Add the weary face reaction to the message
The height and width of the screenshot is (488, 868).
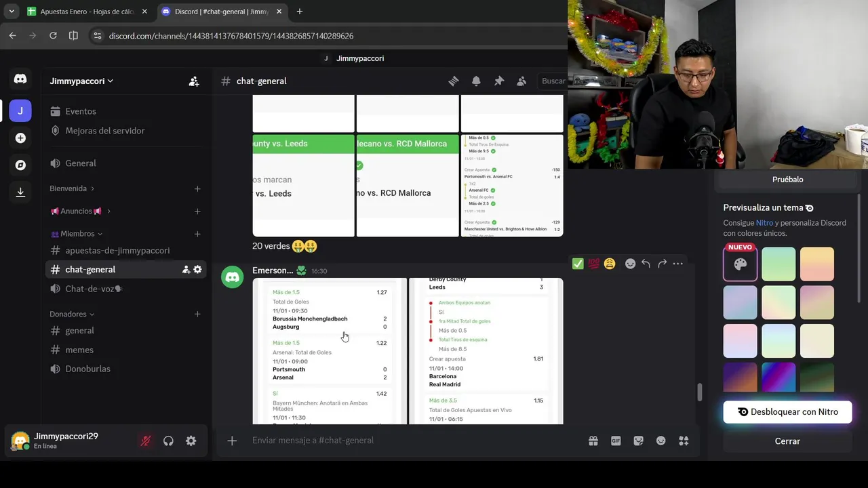610,264
